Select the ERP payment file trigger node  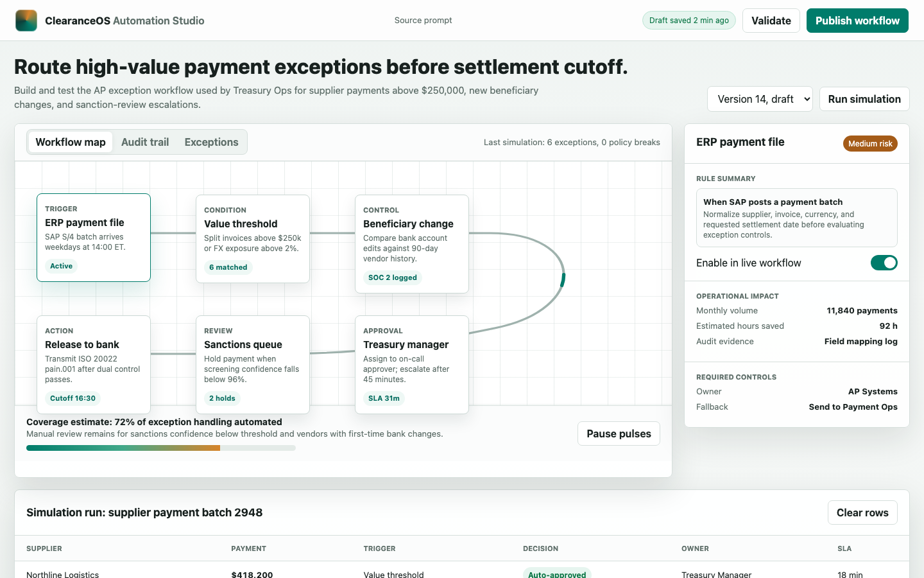[94, 238]
